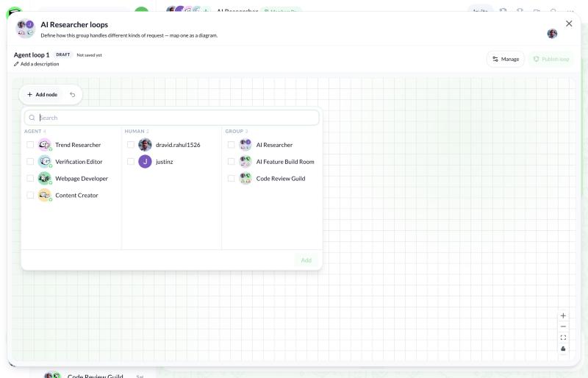Check the Trend Researcher agent box
The image size is (588, 378).
[30, 145]
